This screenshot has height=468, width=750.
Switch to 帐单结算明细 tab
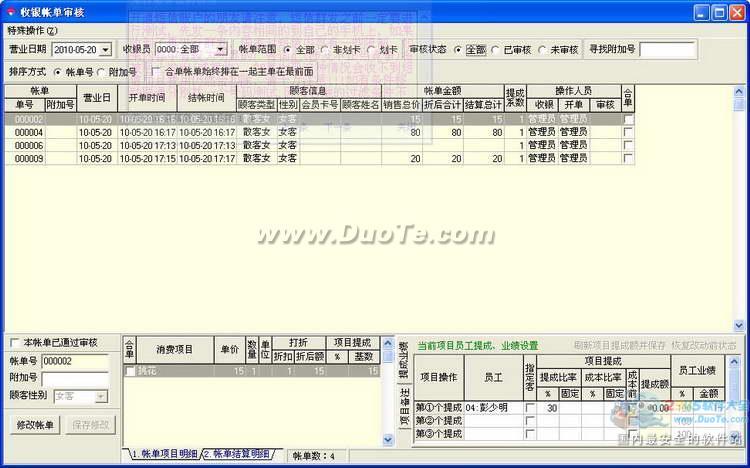point(236,454)
